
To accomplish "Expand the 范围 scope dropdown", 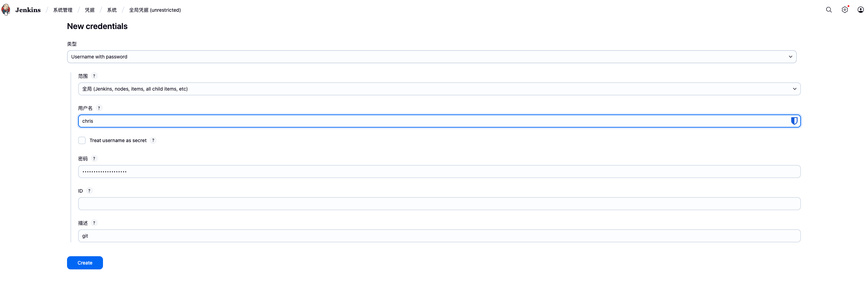I will [439, 89].
